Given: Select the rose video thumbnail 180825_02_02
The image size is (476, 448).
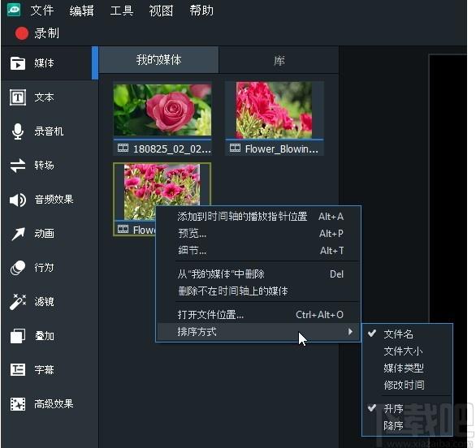Looking at the screenshot, I should tap(162, 110).
